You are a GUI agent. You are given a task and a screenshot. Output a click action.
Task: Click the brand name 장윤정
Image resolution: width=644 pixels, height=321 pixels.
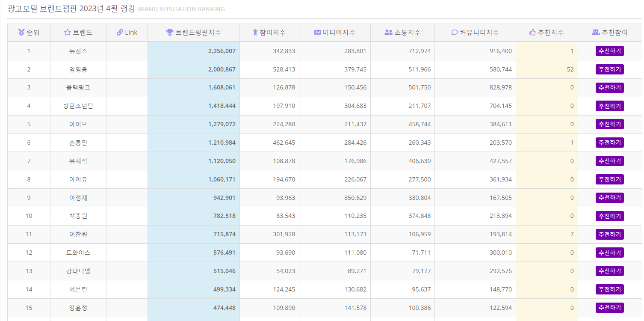78,308
